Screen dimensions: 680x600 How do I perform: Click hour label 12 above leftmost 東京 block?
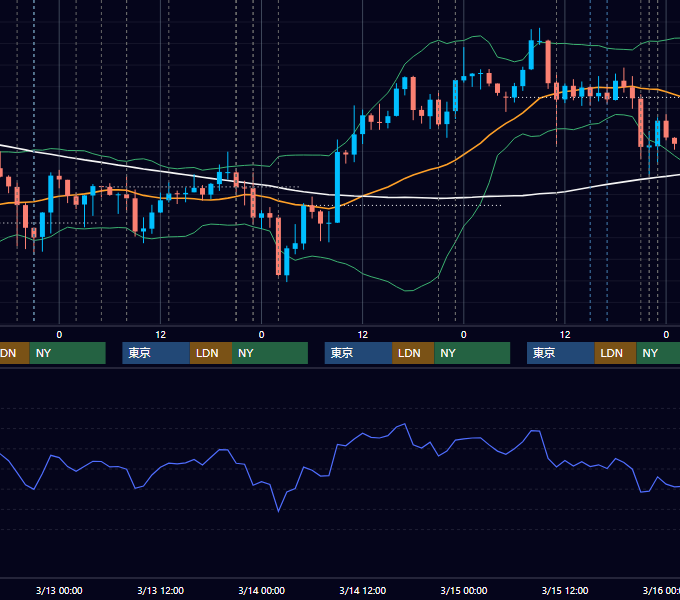pos(160,335)
